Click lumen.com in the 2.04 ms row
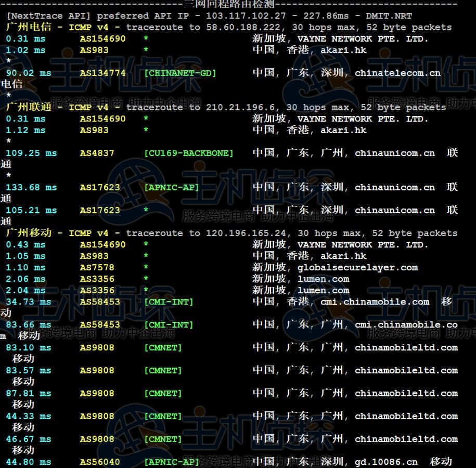476x468 pixels. click(x=323, y=291)
